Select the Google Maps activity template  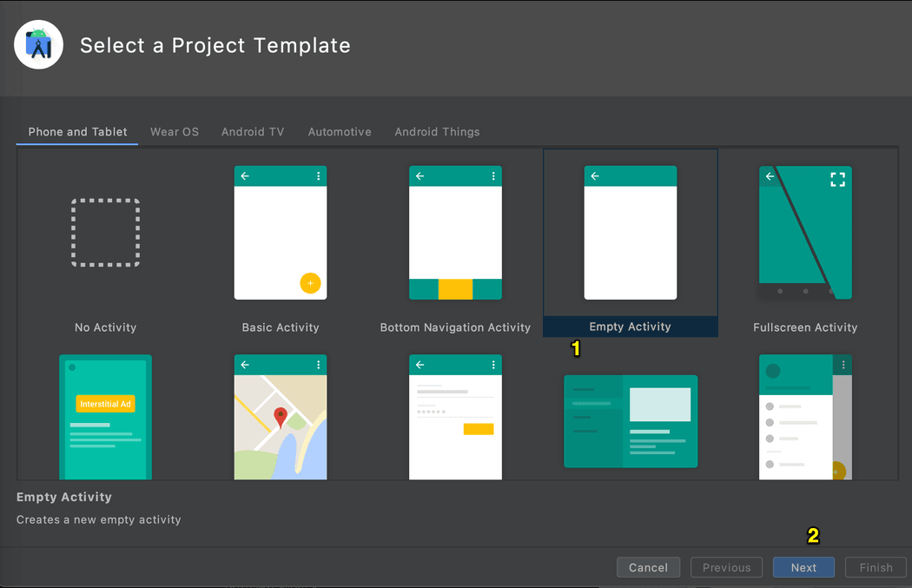point(280,417)
